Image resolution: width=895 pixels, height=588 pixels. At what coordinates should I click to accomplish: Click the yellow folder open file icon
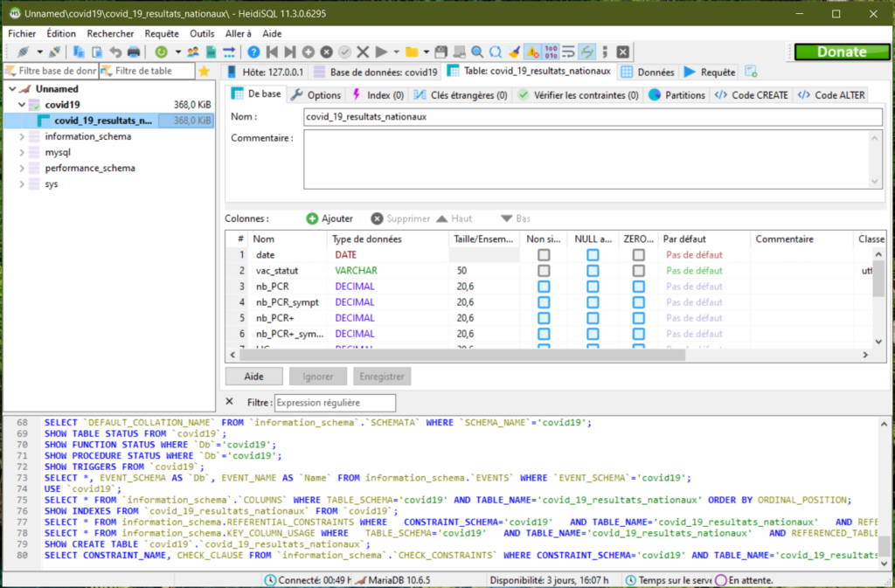412,52
